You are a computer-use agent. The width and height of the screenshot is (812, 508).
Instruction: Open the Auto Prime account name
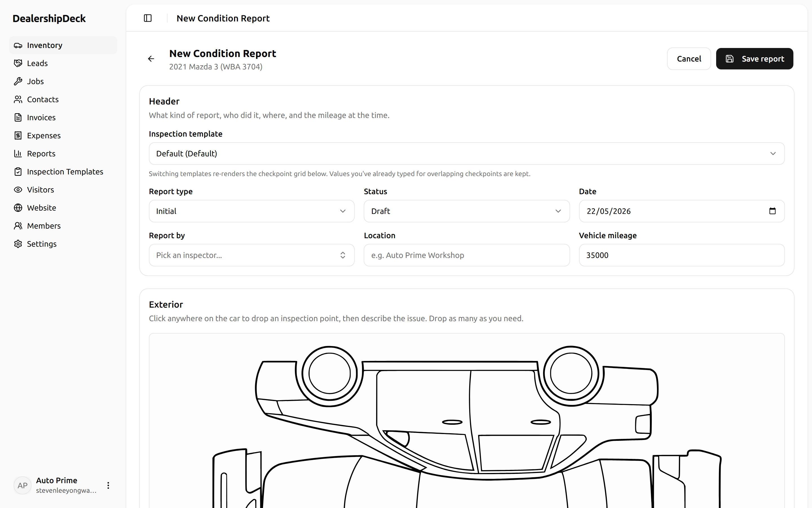pyautogui.click(x=57, y=480)
